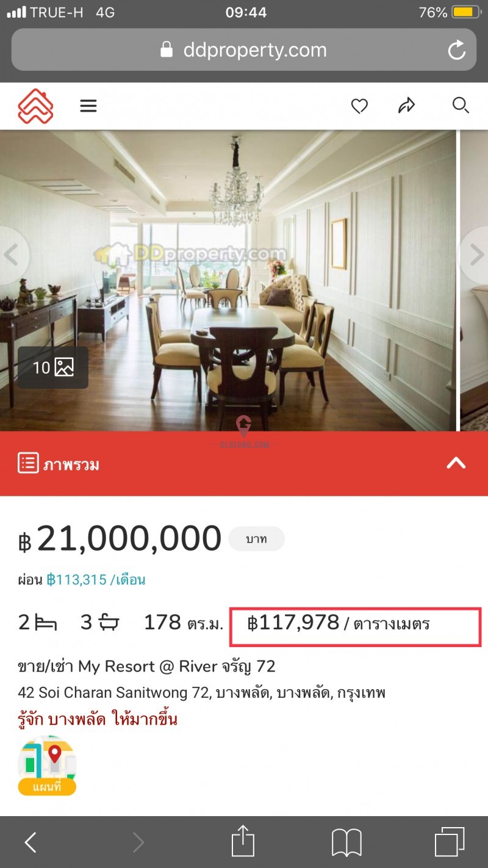
Task: Open Safari bookmarks book icon
Action: click(346, 843)
